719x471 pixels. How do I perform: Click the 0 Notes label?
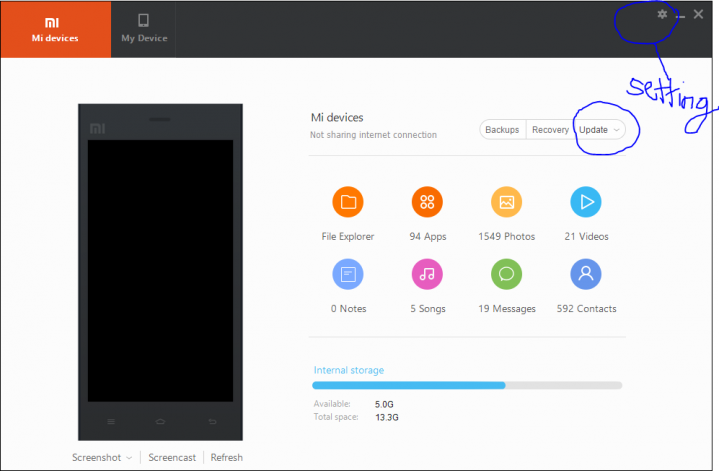click(x=348, y=309)
